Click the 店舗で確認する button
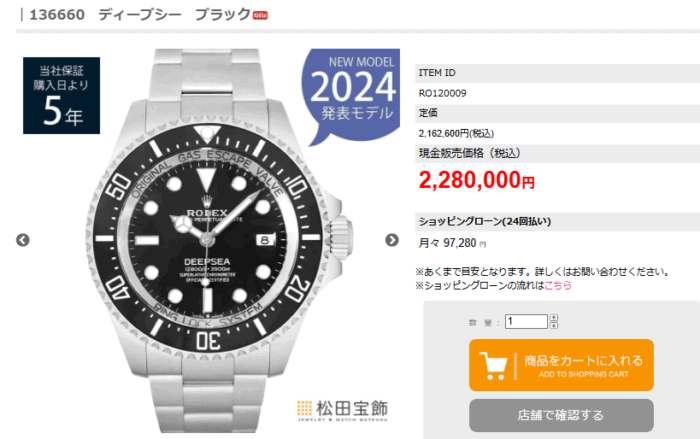This screenshot has width=700, height=439. click(x=561, y=415)
